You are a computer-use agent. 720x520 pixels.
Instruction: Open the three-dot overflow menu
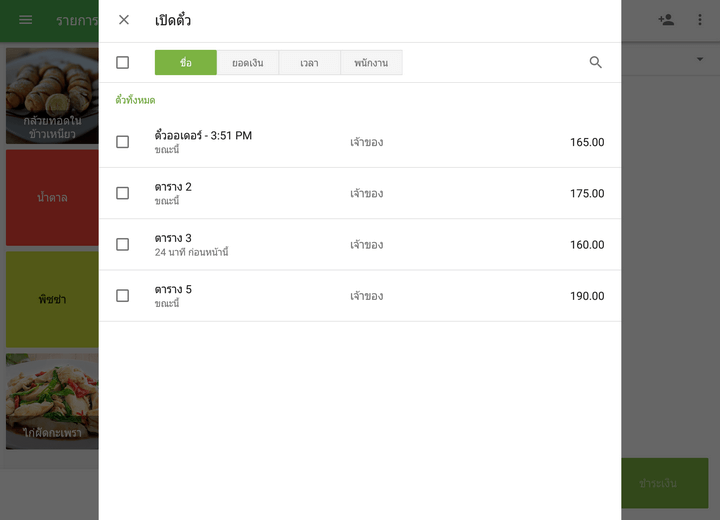coord(700,20)
